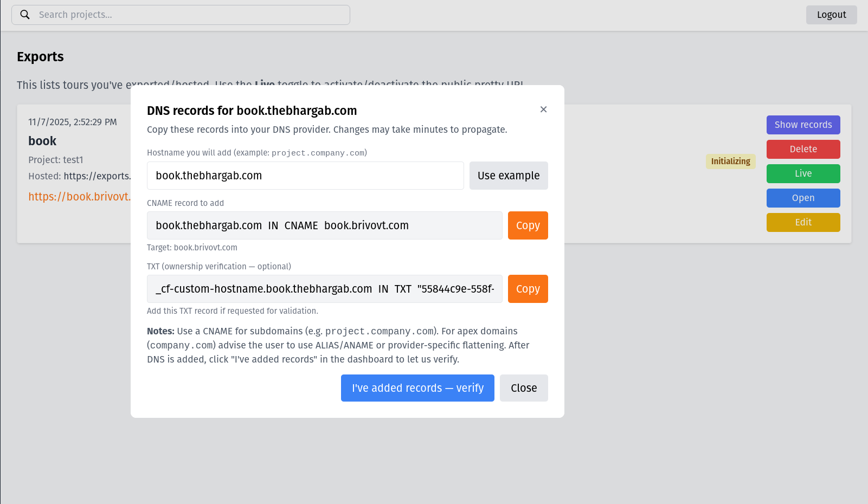The width and height of the screenshot is (868, 504).
Task: Click the Close button in the dialog
Action: coord(523,387)
